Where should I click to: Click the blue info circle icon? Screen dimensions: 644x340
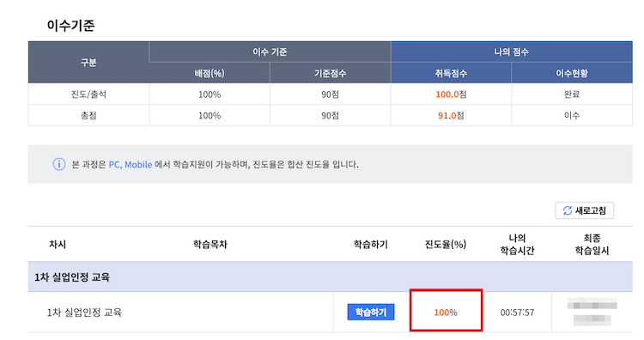(58, 164)
